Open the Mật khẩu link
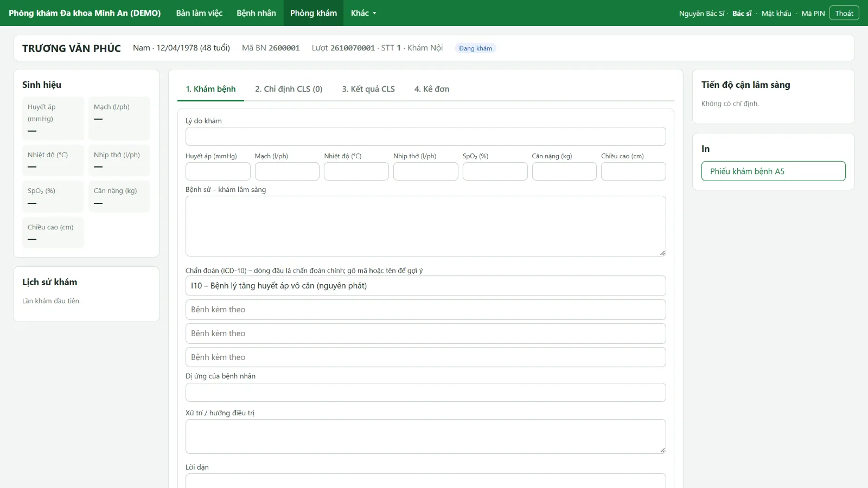The height and width of the screenshot is (488, 868). (x=776, y=14)
